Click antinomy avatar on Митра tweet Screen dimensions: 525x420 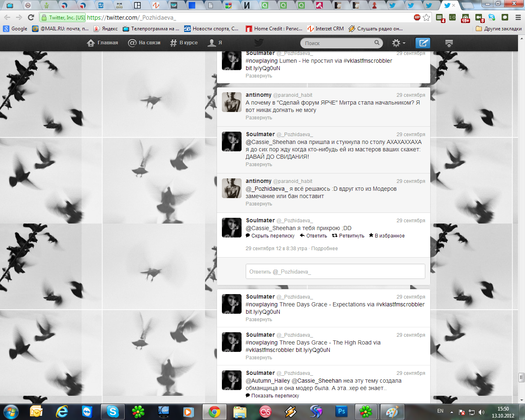coord(232,102)
